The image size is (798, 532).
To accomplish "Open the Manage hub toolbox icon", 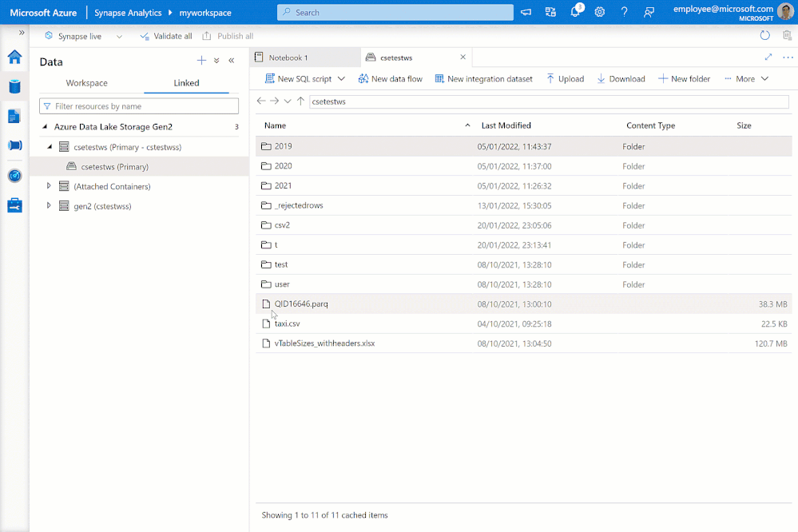I will 14,205.
